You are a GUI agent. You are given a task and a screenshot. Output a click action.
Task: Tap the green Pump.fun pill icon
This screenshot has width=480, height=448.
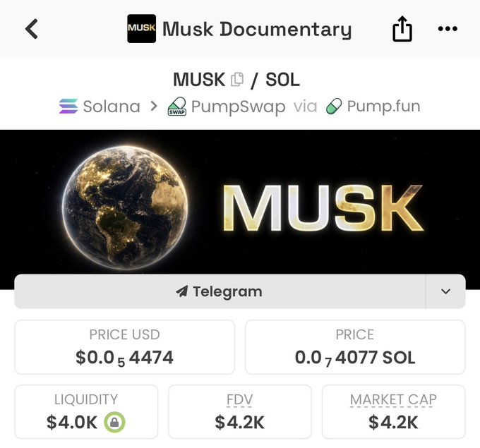[334, 107]
